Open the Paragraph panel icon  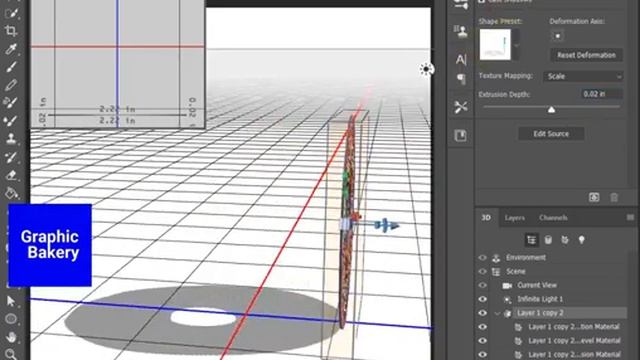coord(461,78)
